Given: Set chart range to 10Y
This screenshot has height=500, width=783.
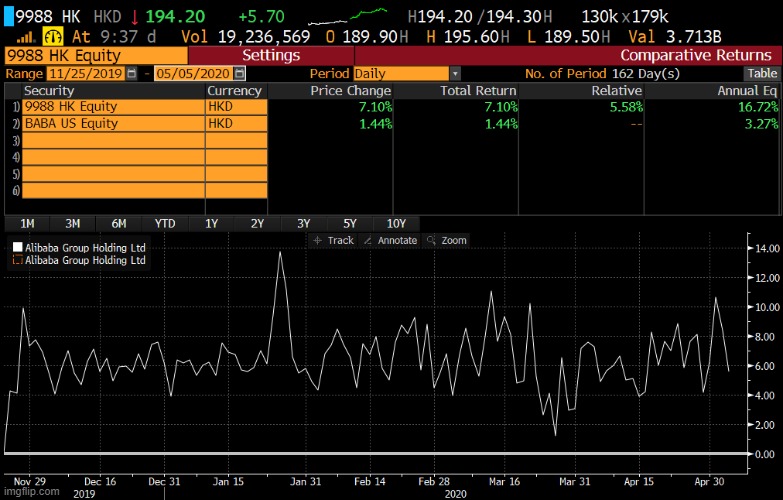Looking at the screenshot, I should click(396, 223).
